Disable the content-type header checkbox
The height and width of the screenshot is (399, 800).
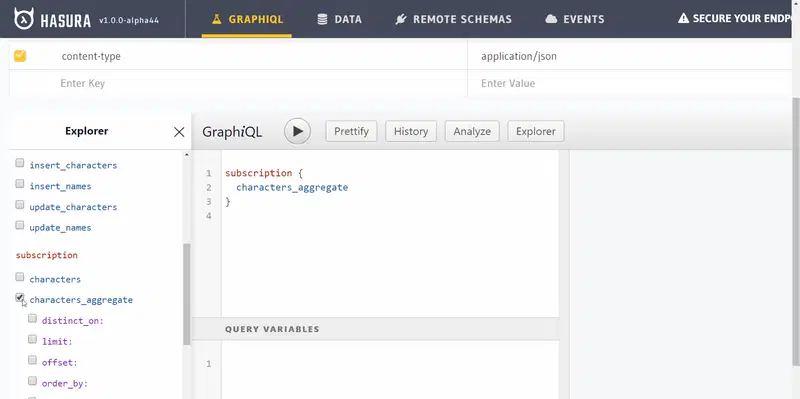click(20, 56)
